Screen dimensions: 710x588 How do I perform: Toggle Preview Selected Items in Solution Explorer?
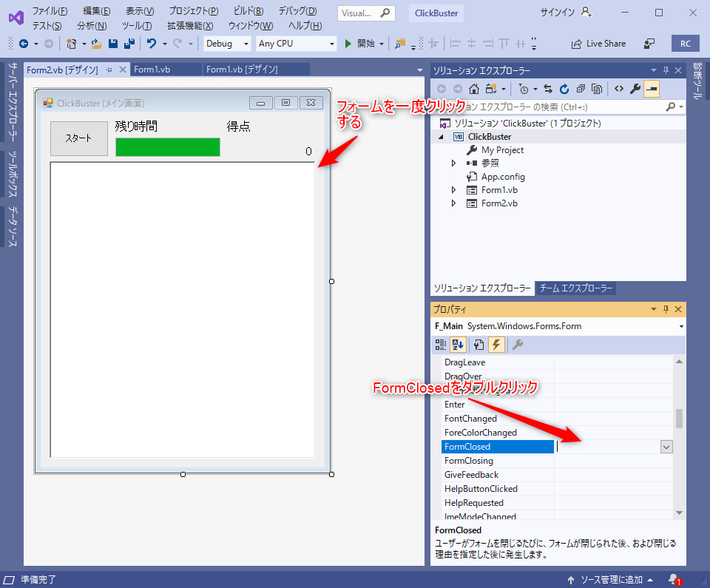pos(652,89)
